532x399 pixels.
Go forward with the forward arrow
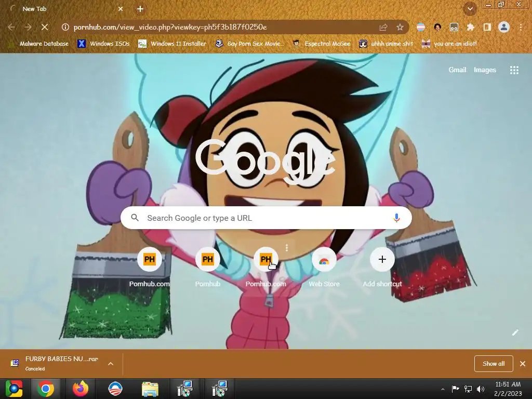[28, 27]
